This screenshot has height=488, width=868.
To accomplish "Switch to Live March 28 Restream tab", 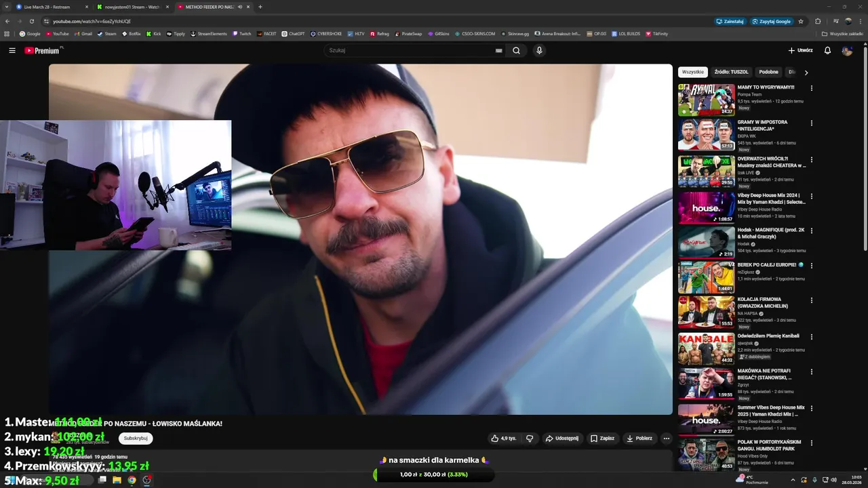I will point(52,7).
